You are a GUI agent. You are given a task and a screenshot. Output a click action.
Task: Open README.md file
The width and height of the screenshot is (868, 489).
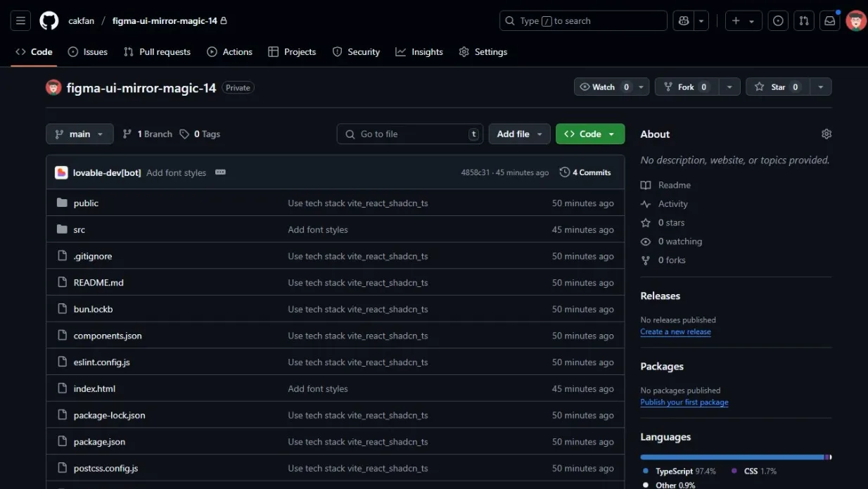[x=98, y=283]
